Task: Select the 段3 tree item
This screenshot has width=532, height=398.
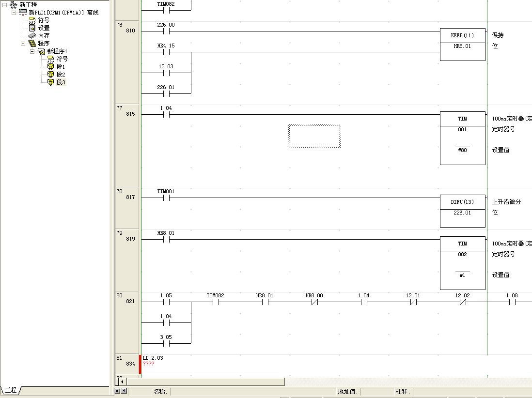Action: [x=60, y=82]
